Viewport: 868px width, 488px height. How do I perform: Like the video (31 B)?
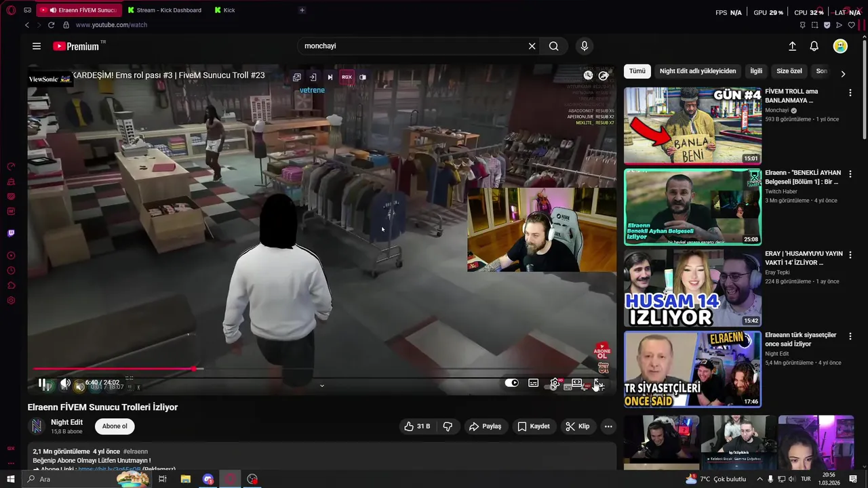(x=417, y=426)
